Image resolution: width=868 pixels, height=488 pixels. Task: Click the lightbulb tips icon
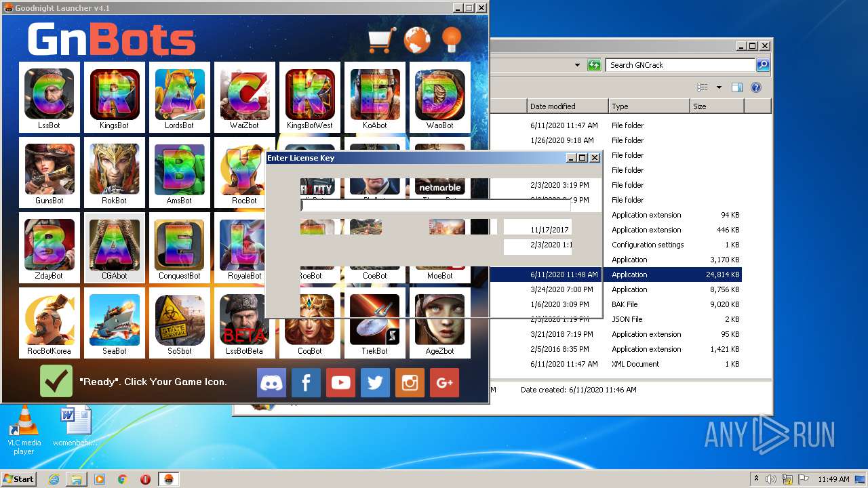coord(451,41)
